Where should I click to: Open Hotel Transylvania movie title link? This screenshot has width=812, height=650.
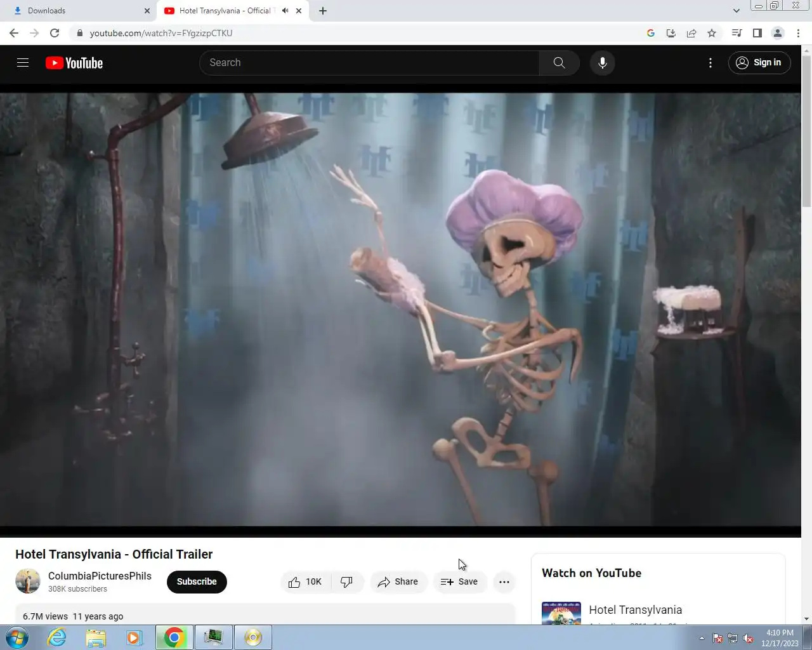tap(636, 610)
